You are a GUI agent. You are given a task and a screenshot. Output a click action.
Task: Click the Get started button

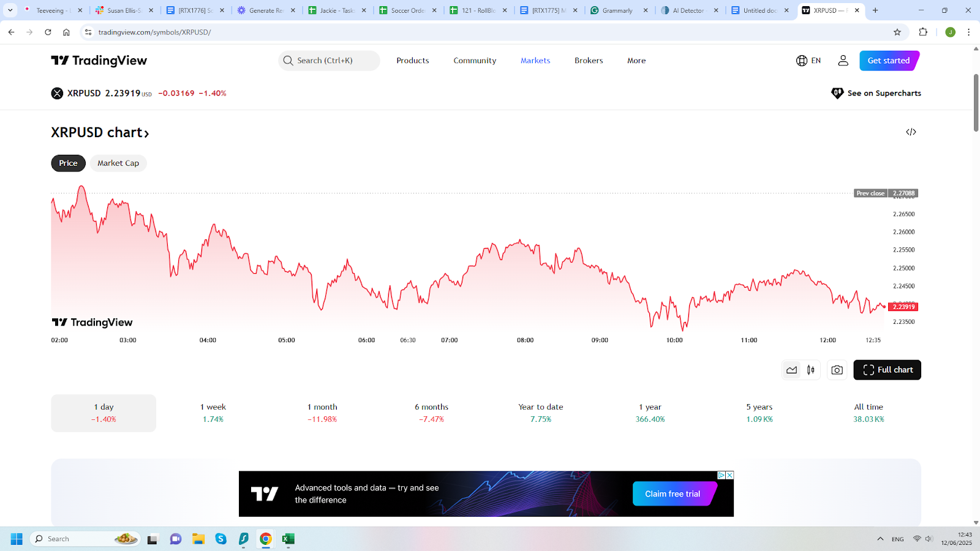click(x=889, y=61)
